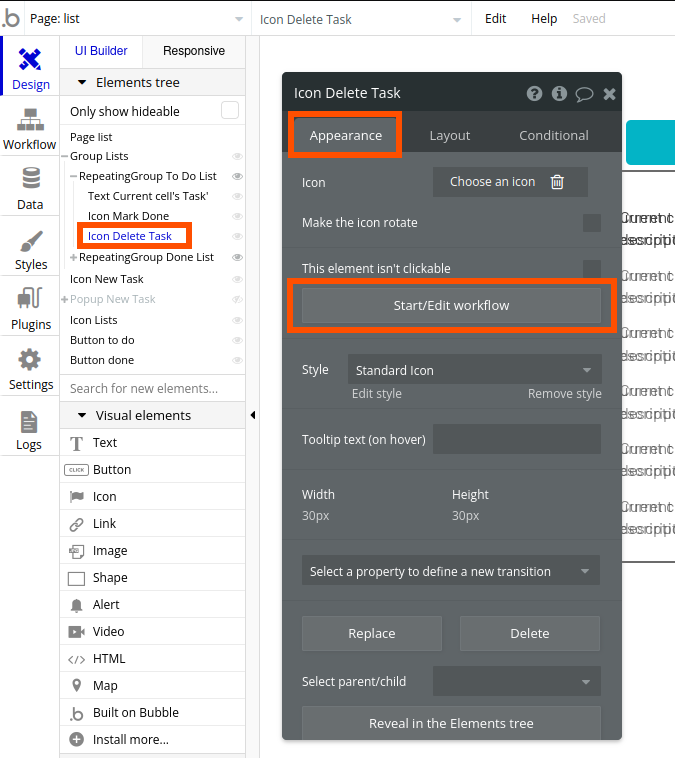675x758 pixels.
Task: Toggle Only show hideable checkbox
Action: click(x=230, y=110)
